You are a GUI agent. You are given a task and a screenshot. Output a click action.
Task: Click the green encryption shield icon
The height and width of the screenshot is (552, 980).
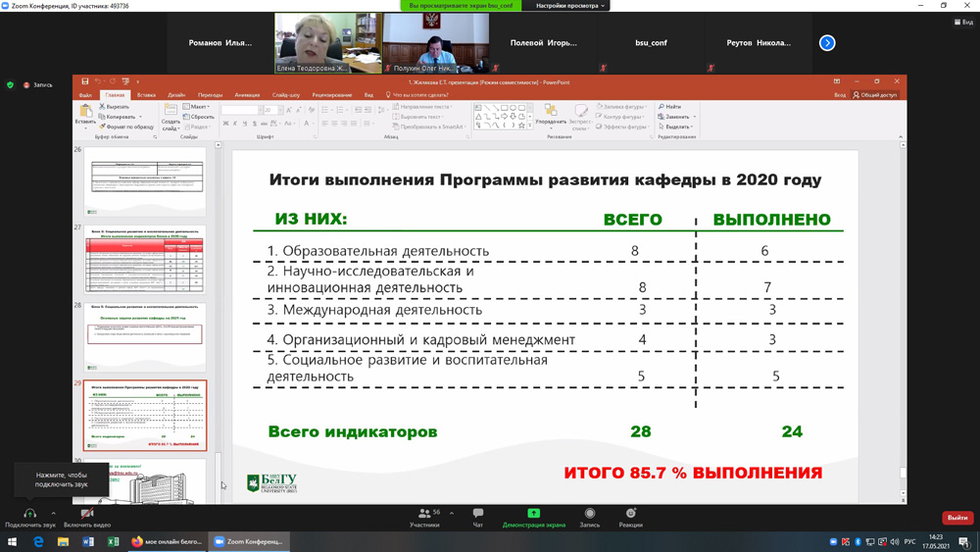coord(10,84)
